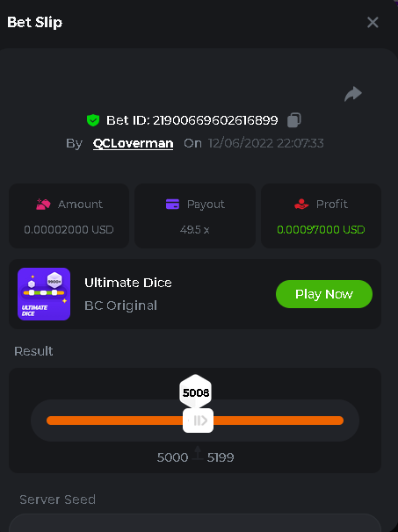
Task: Click the up-arrow range marker under slider
Action: (198, 453)
